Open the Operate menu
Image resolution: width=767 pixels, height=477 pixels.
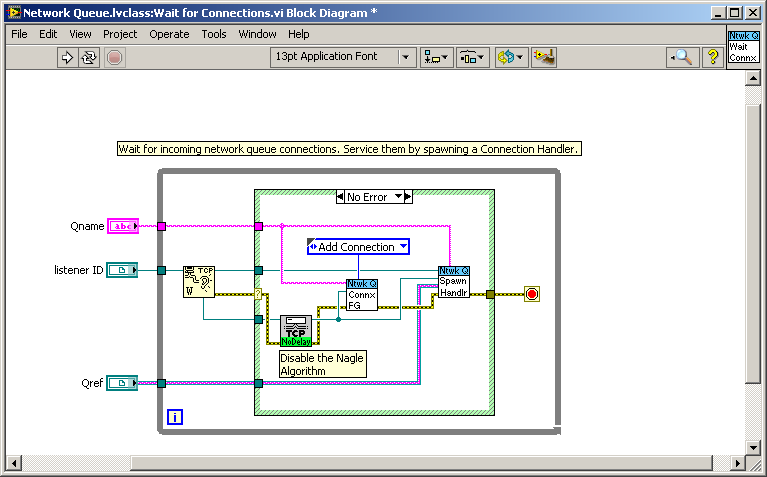click(x=169, y=34)
